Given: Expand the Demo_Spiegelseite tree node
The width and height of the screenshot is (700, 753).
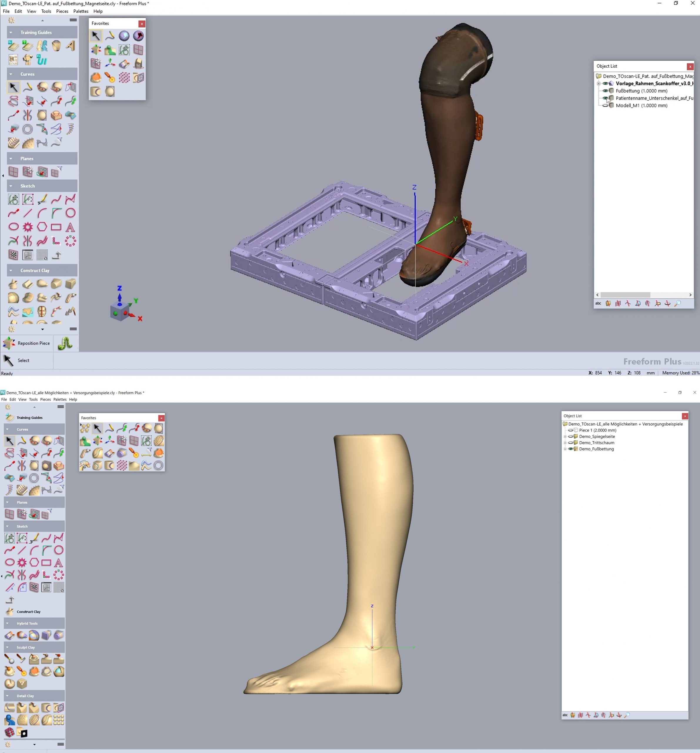Looking at the screenshot, I should tap(565, 437).
